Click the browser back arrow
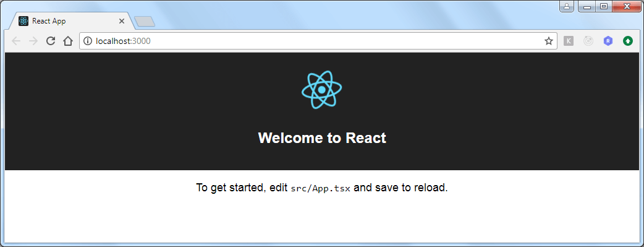This screenshot has width=644, height=247. coord(16,41)
